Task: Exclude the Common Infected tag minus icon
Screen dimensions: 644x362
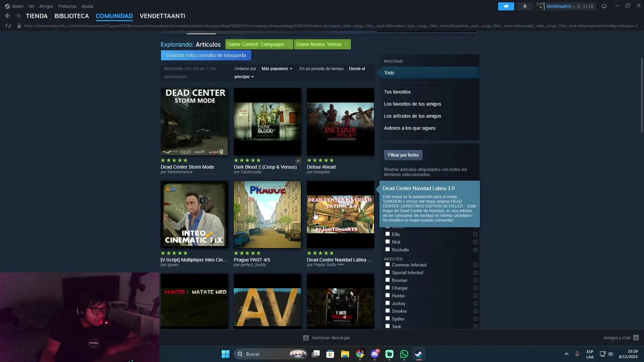Action: click(475, 265)
